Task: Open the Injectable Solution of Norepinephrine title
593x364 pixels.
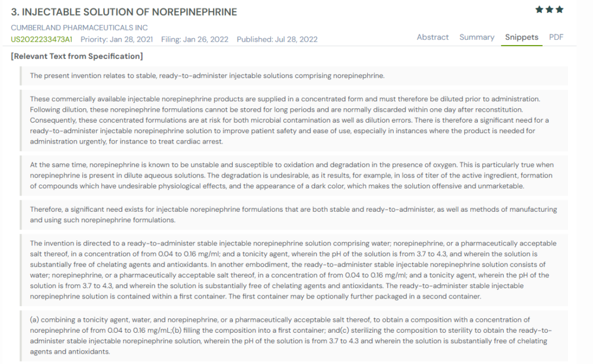Action: click(124, 12)
